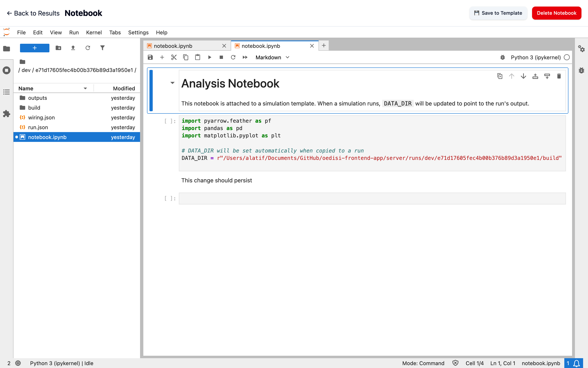Open the property inspector gears icon
The width and height of the screenshot is (588, 368).
pos(581,49)
